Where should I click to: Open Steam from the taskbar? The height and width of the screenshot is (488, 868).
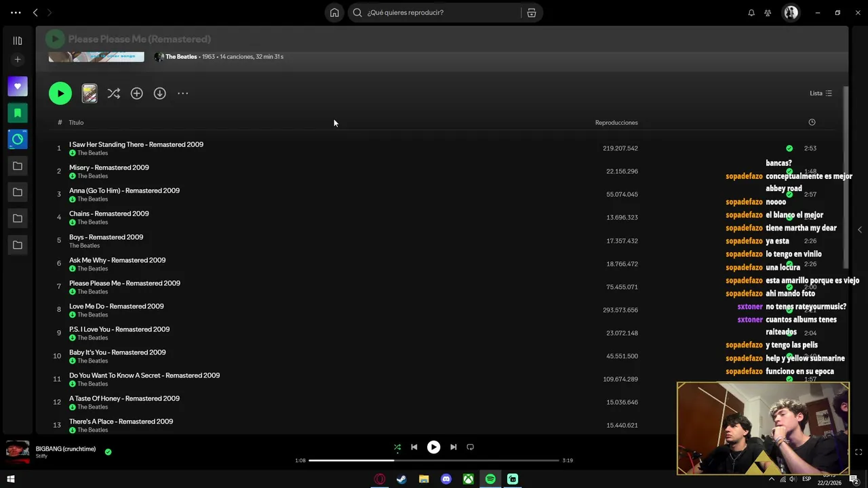[x=401, y=479]
